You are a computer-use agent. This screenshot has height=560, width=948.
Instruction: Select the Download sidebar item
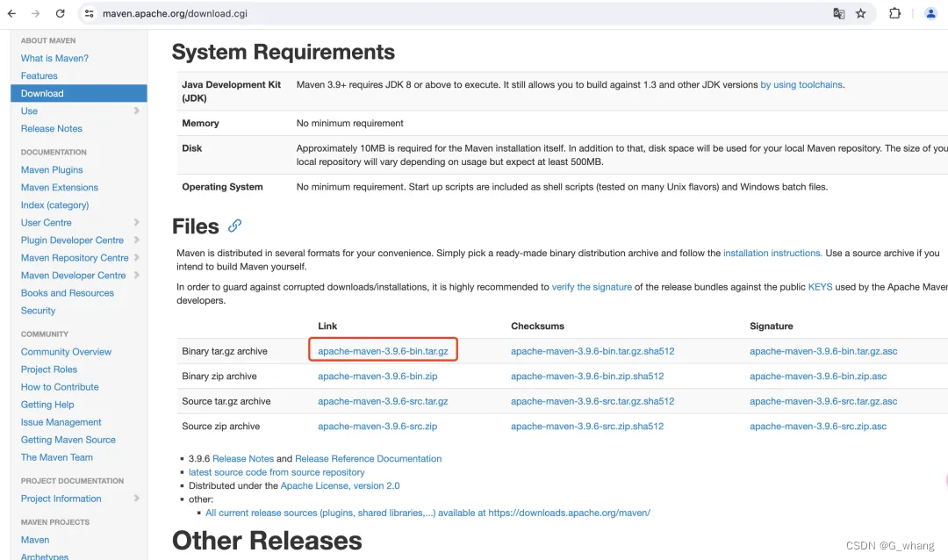pos(79,93)
